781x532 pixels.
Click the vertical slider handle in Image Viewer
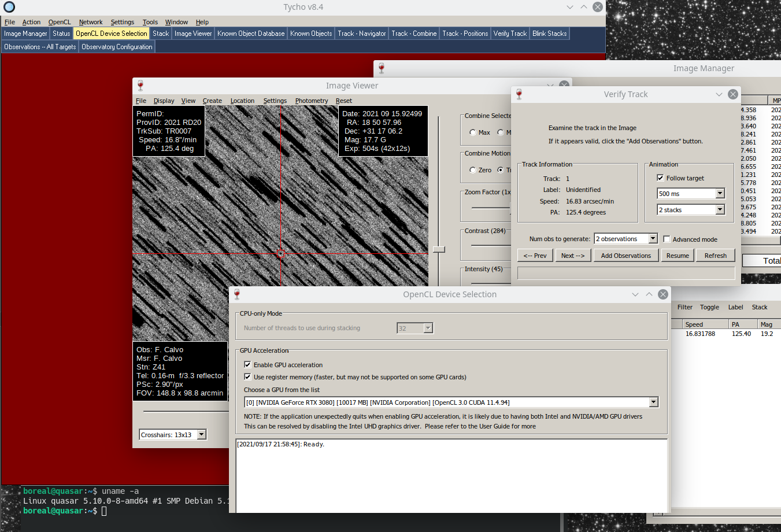pyautogui.click(x=439, y=249)
